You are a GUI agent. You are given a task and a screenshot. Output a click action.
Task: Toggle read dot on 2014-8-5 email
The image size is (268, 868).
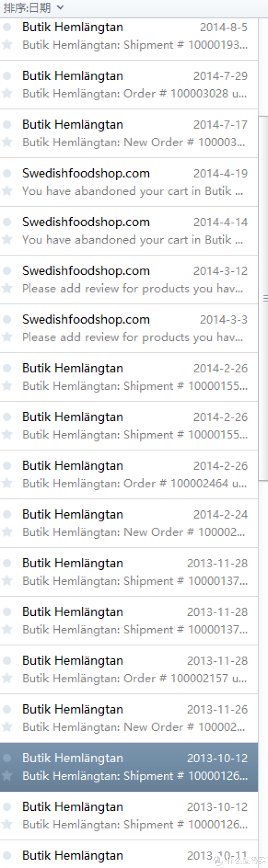click(7, 27)
